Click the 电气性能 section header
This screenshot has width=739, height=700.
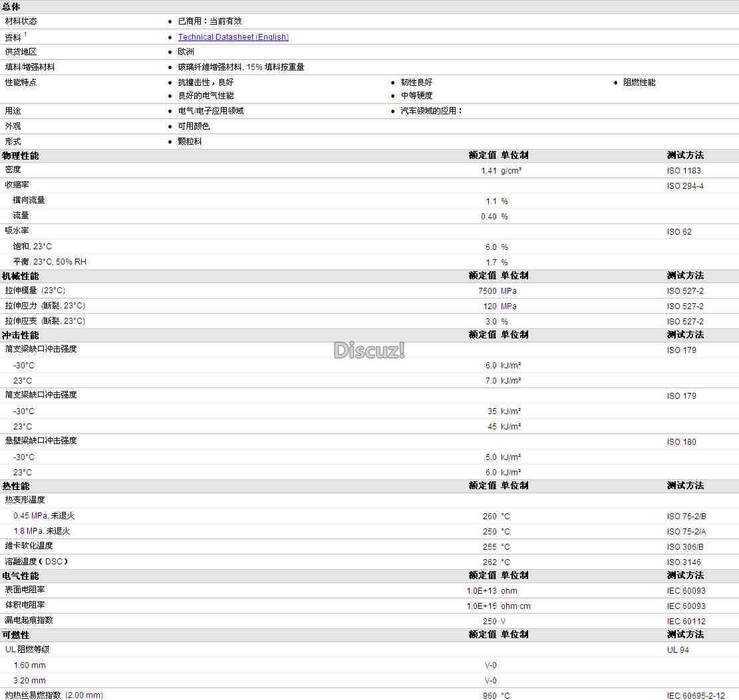[20, 576]
